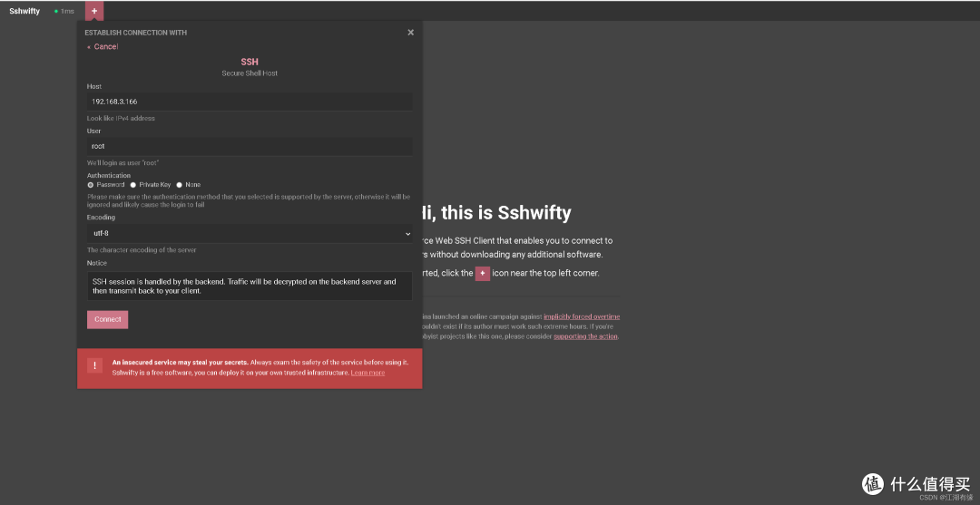Viewport: 980px width, 505px height.
Task: Click the watermark logo at bottom right
Action: pyautogui.click(x=872, y=484)
